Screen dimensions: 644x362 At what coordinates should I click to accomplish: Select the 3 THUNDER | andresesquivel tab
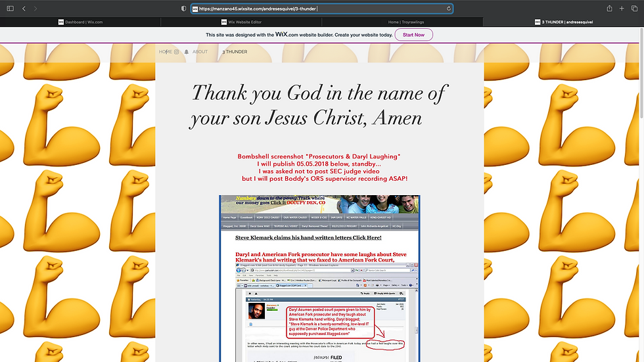pyautogui.click(x=564, y=22)
